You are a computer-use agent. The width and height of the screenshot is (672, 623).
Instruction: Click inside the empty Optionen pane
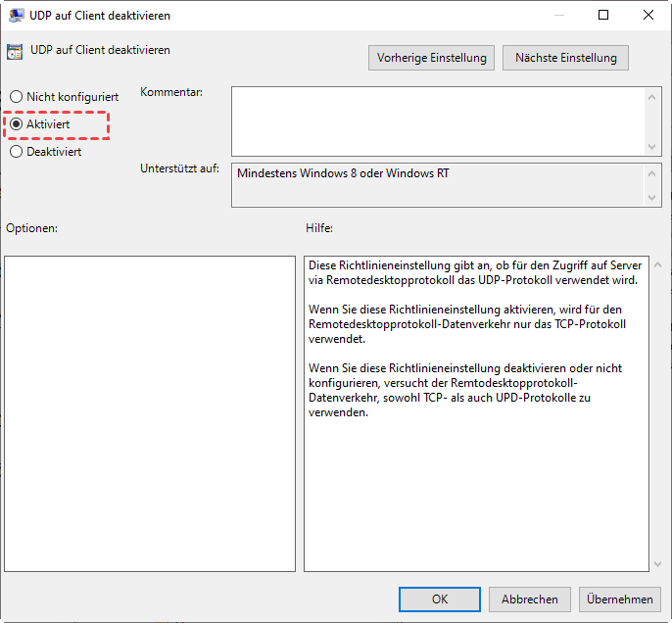pyautogui.click(x=150, y=413)
